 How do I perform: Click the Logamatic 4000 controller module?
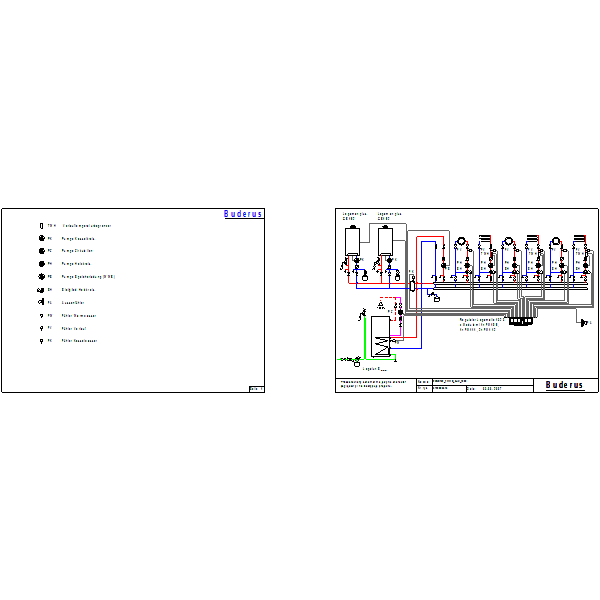pyautogui.click(x=521, y=321)
